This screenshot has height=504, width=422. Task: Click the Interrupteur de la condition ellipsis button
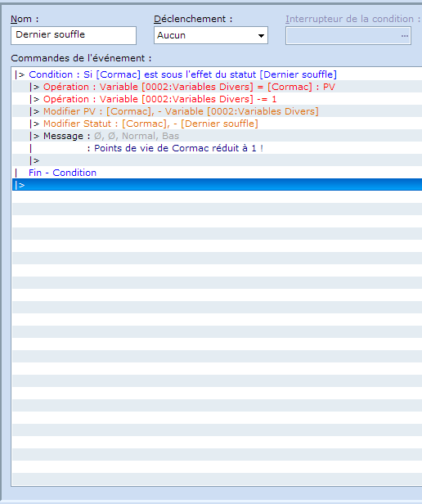click(x=405, y=36)
